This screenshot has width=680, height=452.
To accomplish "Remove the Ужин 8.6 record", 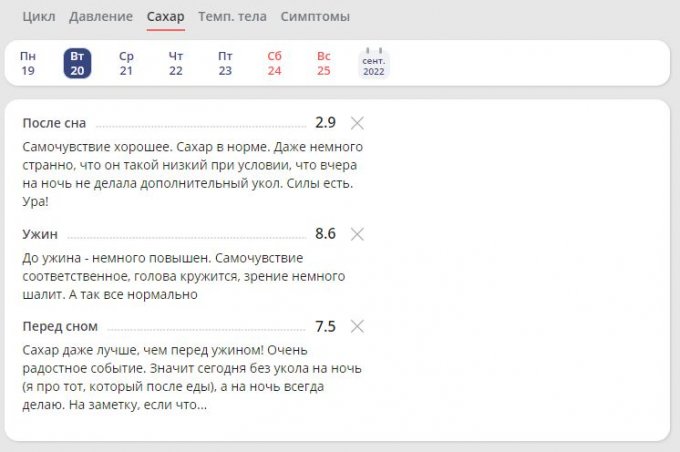I will coord(357,234).
